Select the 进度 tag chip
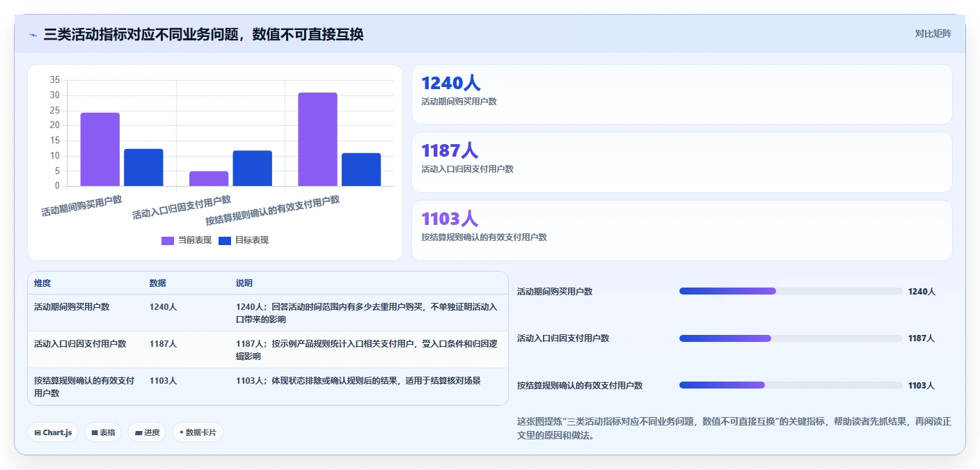 pos(147,432)
